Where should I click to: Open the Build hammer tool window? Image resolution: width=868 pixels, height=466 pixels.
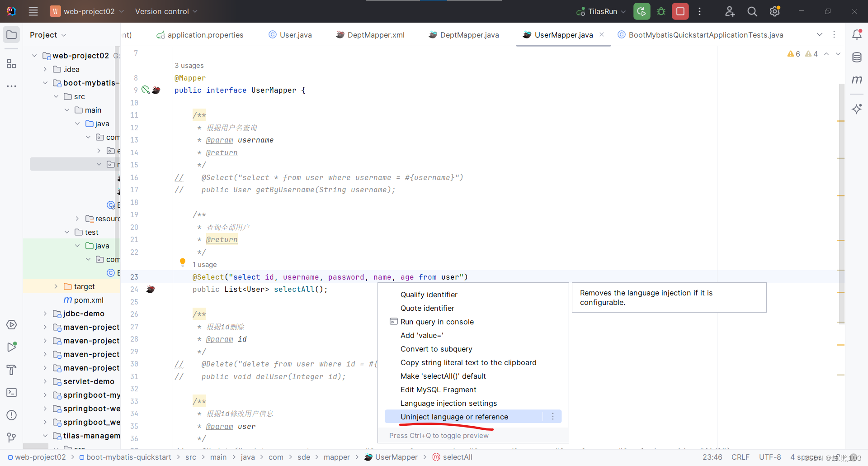12,370
